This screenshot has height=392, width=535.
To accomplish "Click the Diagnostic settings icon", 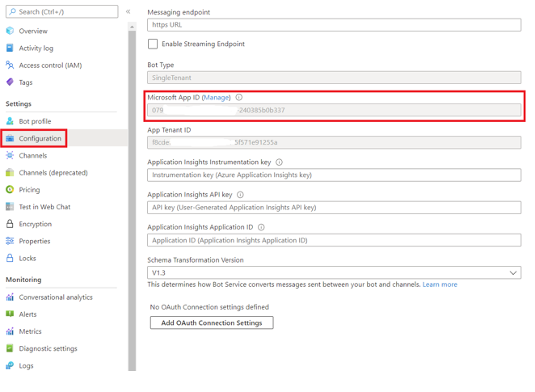I will point(10,348).
